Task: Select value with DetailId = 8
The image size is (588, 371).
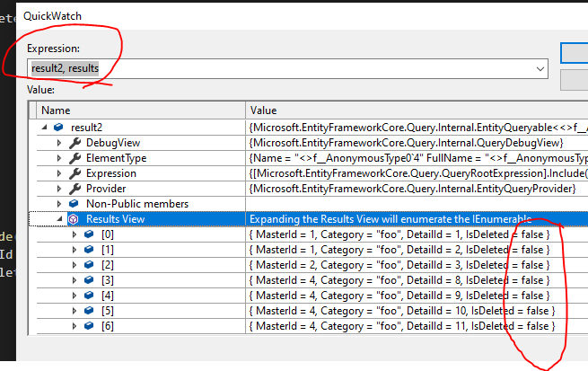Action: [x=399, y=280]
